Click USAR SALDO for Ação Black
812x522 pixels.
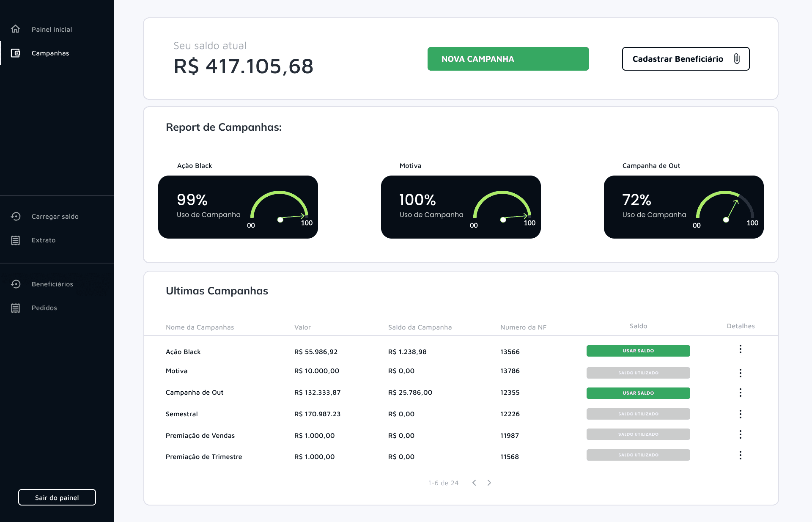point(638,351)
